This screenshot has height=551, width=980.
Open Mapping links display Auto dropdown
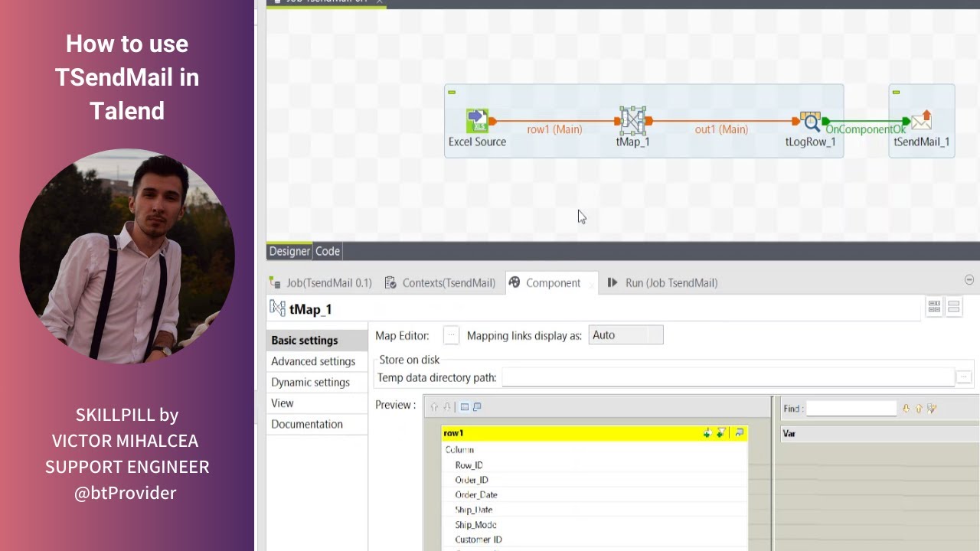pyautogui.click(x=626, y=335)
